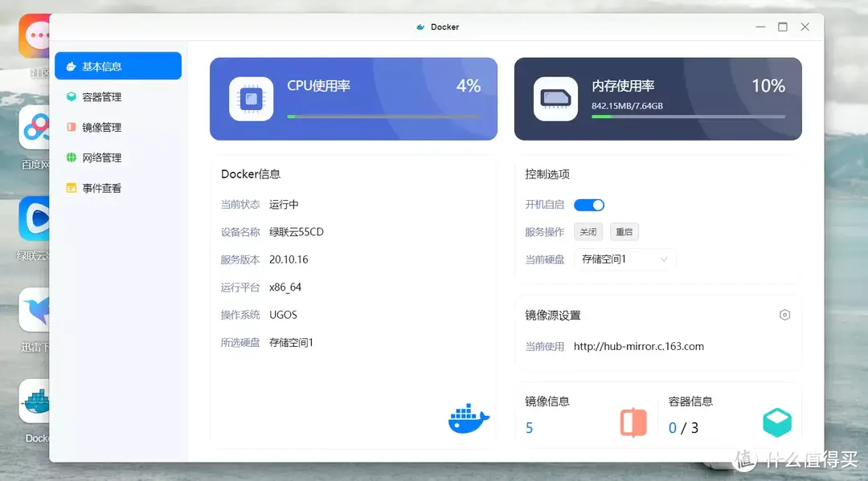The width and height of the screenshot is (868, 481).
Task: Click the platform value x86_64
Action: click(285, 287)
